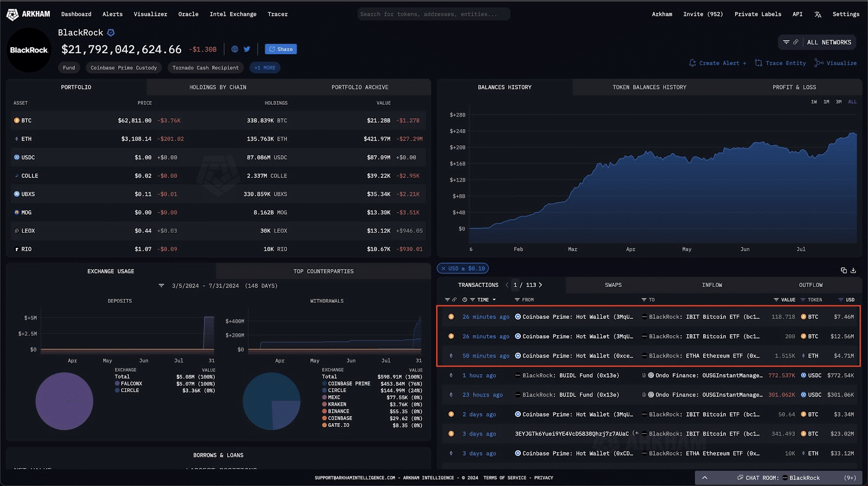Image resolution: width=868 pixels, height=486 pixels.
Task: Click the BlackRock entity logo avatar
Action: coord(29,50)
